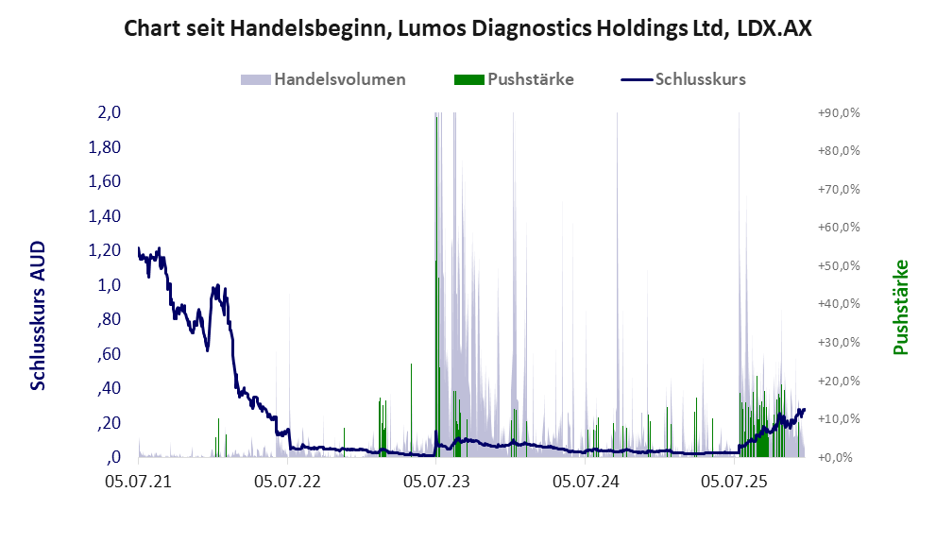Click the 2,0 value on left axis

coord(110,112)
